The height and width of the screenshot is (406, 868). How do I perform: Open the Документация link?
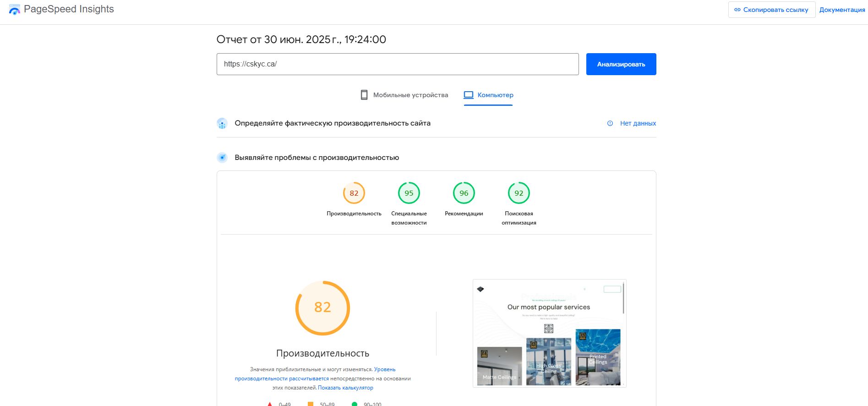[842, 10]
